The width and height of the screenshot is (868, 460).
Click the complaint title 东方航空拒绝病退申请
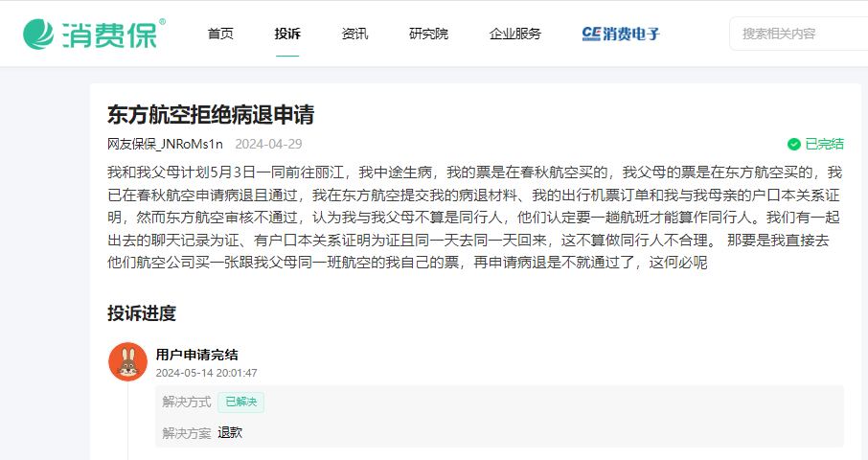tap(211, 115)
